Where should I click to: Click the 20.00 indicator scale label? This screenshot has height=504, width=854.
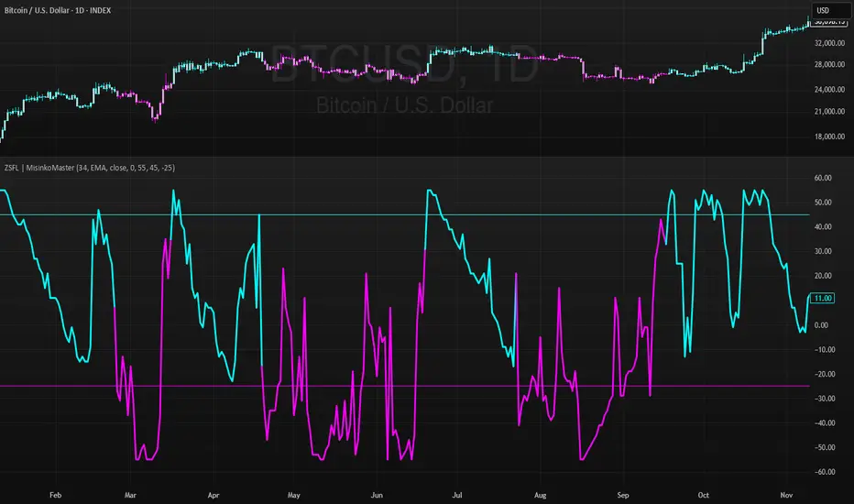(x=823, y=276)
